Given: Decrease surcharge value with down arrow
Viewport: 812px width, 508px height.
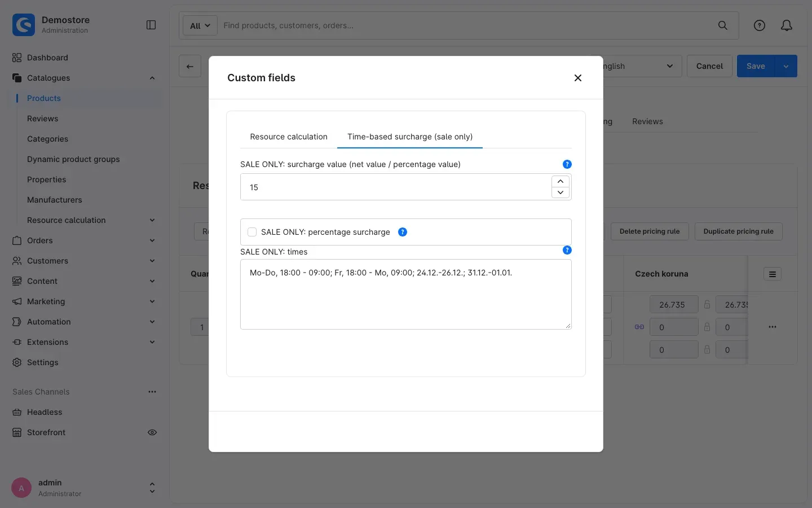Looking at the screenshot, I should coord(561,192).
